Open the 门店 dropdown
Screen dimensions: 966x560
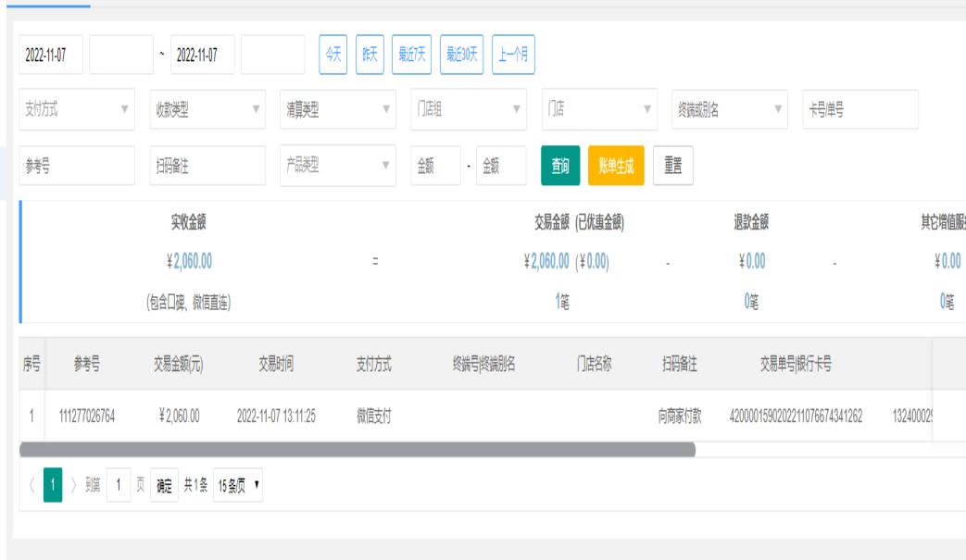coord(599,109)
